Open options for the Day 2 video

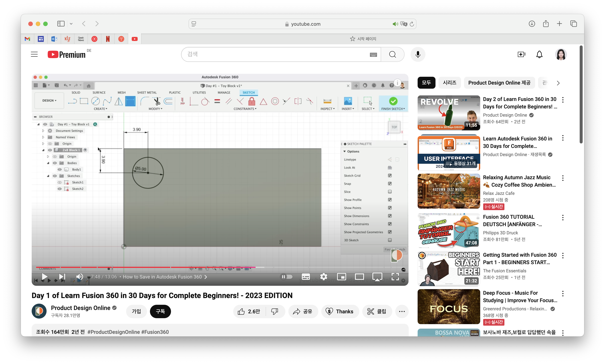pos(563,100)
